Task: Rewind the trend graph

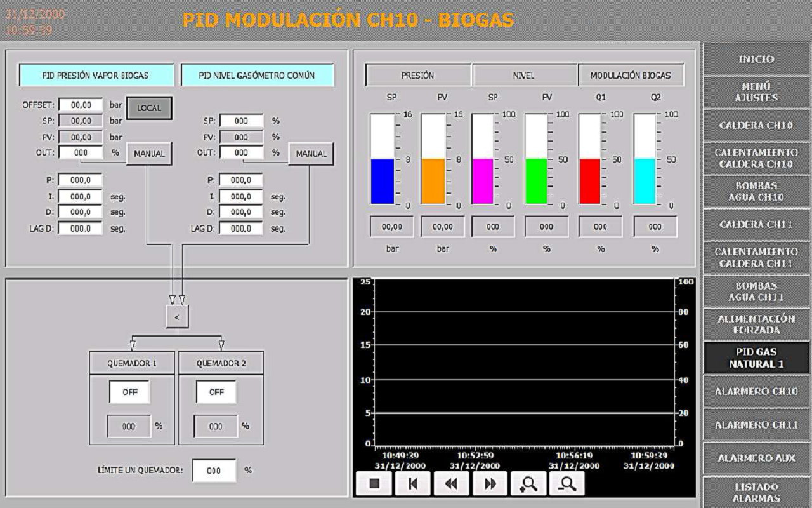Action: click(x=452, y=483)
